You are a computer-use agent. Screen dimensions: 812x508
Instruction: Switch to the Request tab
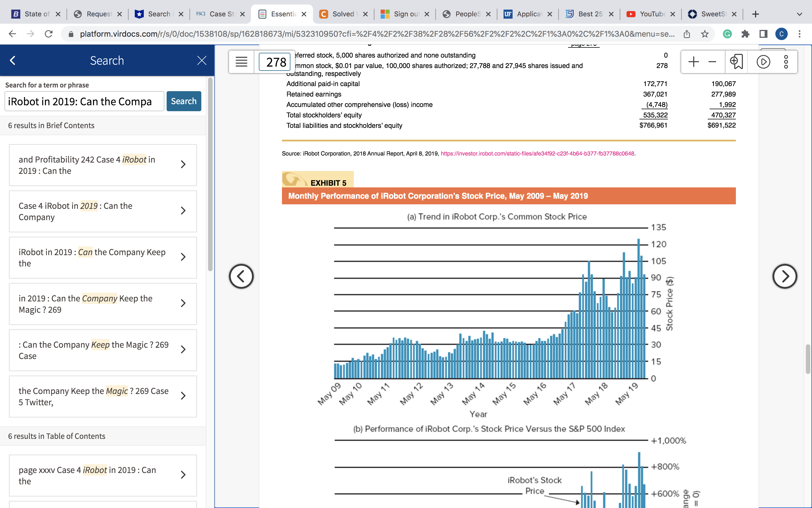[x=98, y=14]
